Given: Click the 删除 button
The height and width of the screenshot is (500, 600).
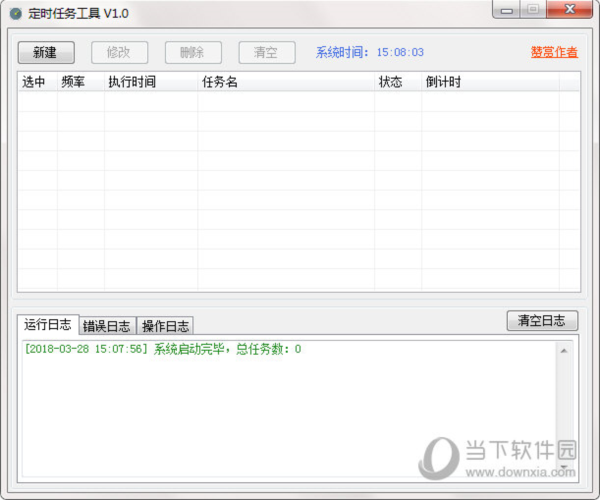Looking at the screenshot, I should 193,52.
